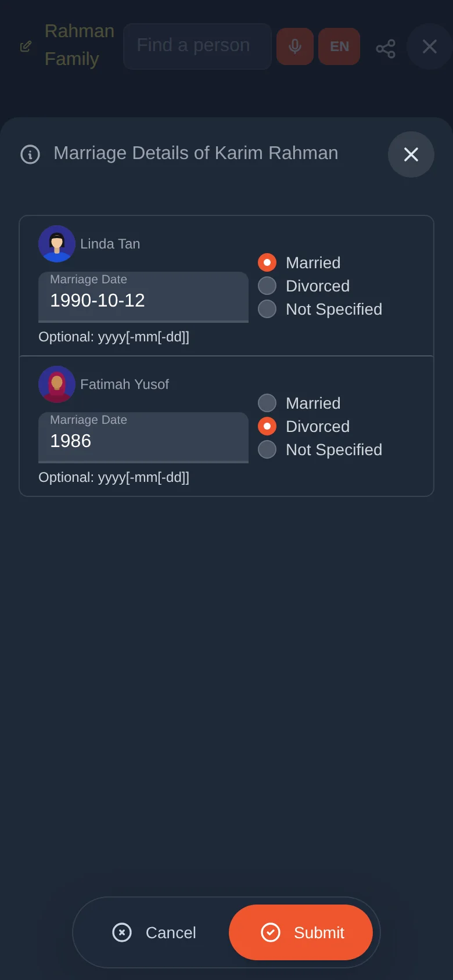Close the Marriage Details dialog
Image resolution: width=453 pixels, height=980 pixels.
411,154
